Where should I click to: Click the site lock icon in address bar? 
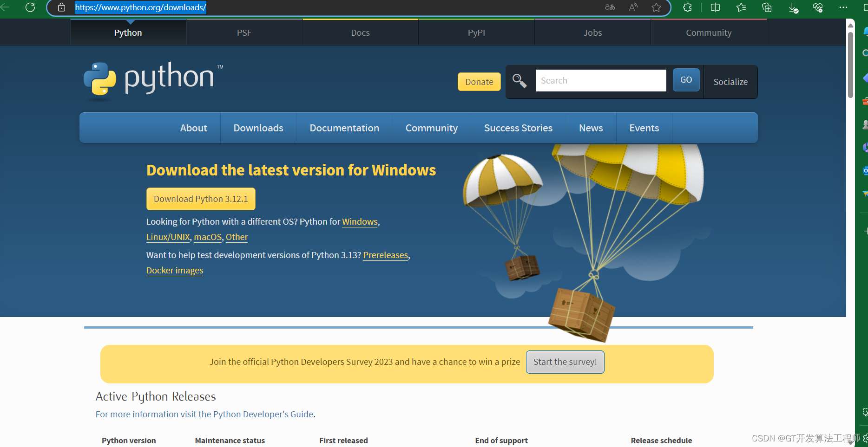pos(61,7)
